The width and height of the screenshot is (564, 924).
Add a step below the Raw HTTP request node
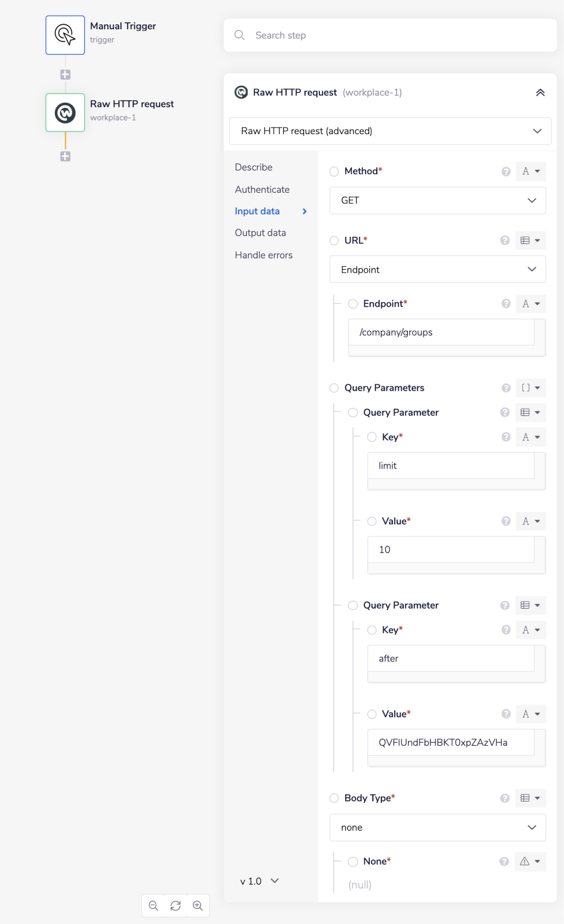[x=65, y=156]
